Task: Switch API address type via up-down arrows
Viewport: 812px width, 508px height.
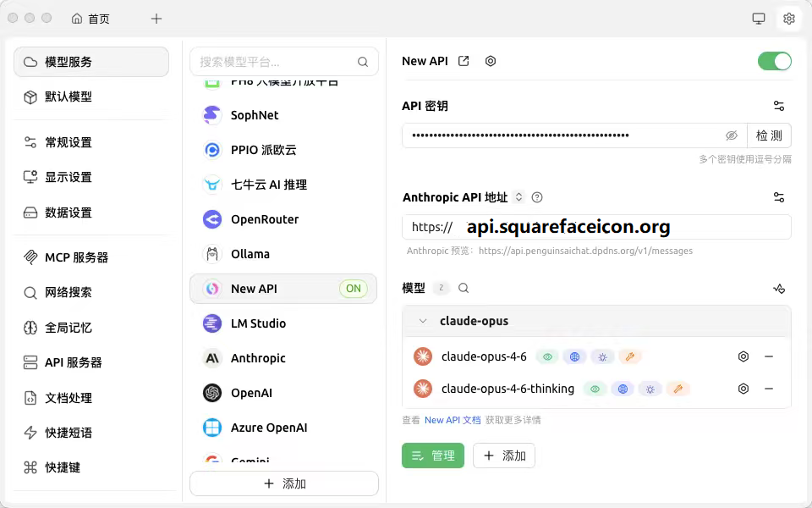Action: click(x=519, y=197)
